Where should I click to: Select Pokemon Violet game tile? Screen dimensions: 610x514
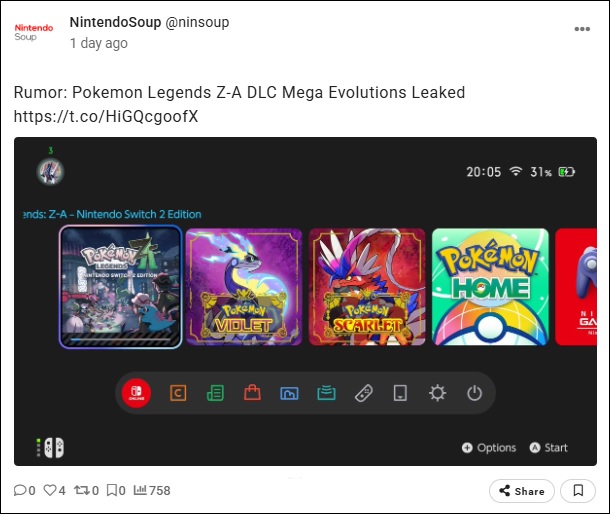(x=244, y=287)
